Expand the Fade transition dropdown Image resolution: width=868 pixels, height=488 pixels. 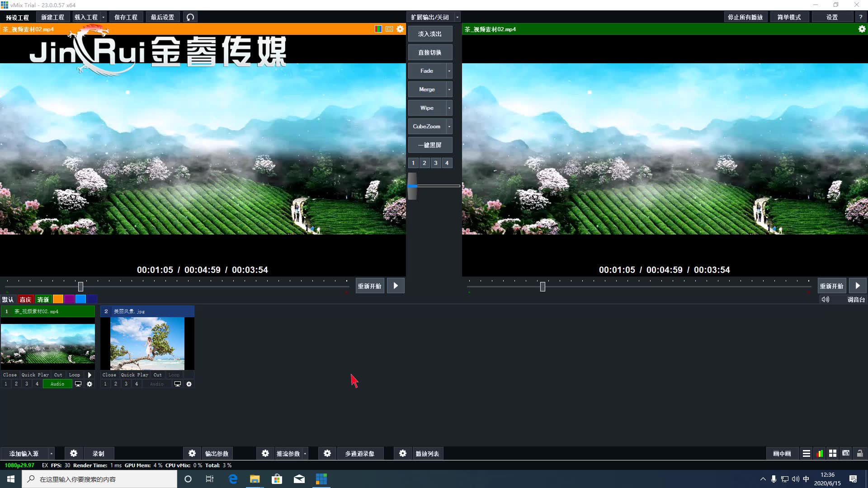click(x=449, y=71)
